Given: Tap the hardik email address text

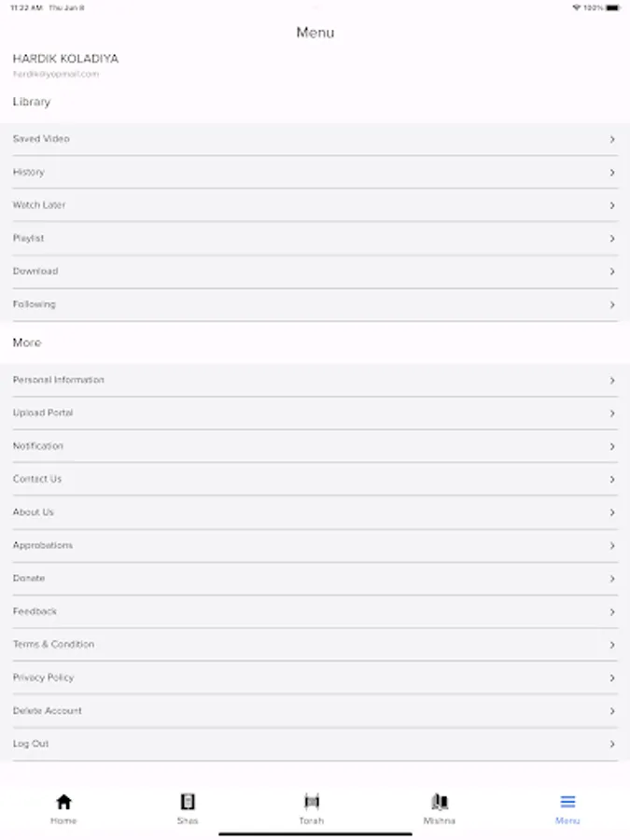Looking at the screenshot, I should 56,74.
